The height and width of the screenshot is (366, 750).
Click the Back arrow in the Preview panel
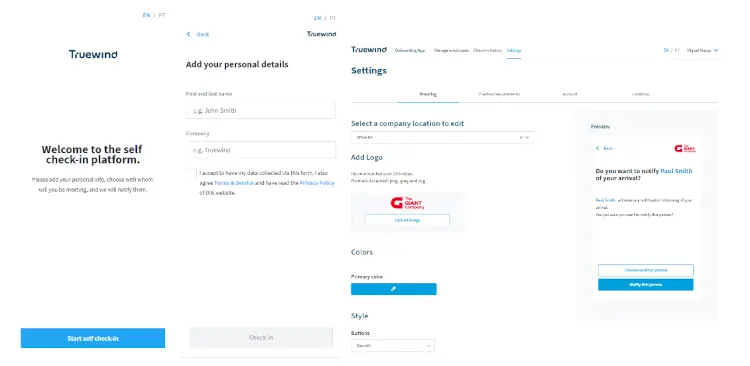point(597,148)
